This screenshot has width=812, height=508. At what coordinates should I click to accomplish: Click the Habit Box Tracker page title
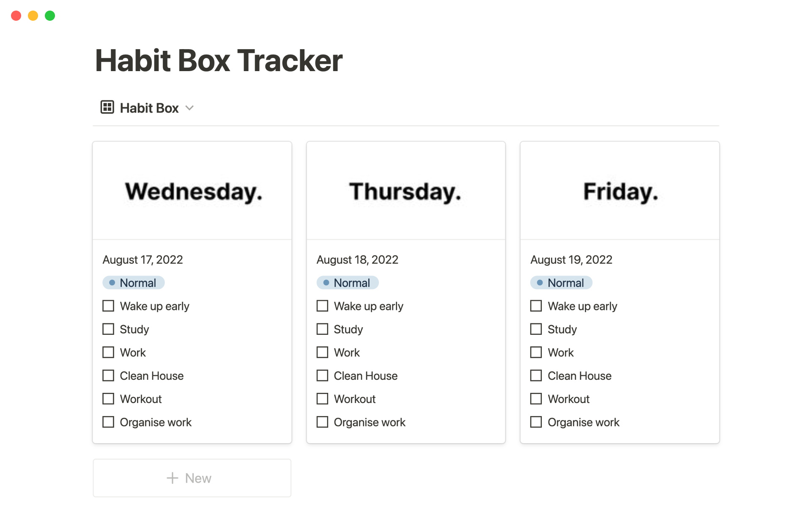coord(219,61)
